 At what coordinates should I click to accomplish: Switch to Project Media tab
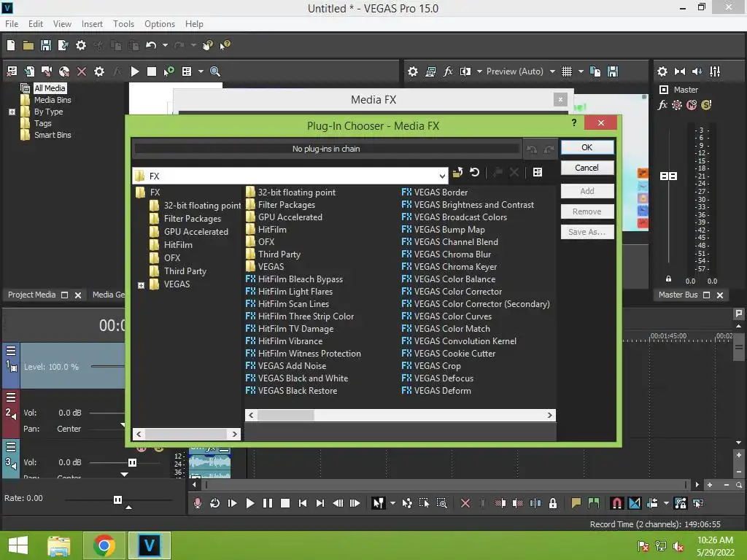pos(31,295)
